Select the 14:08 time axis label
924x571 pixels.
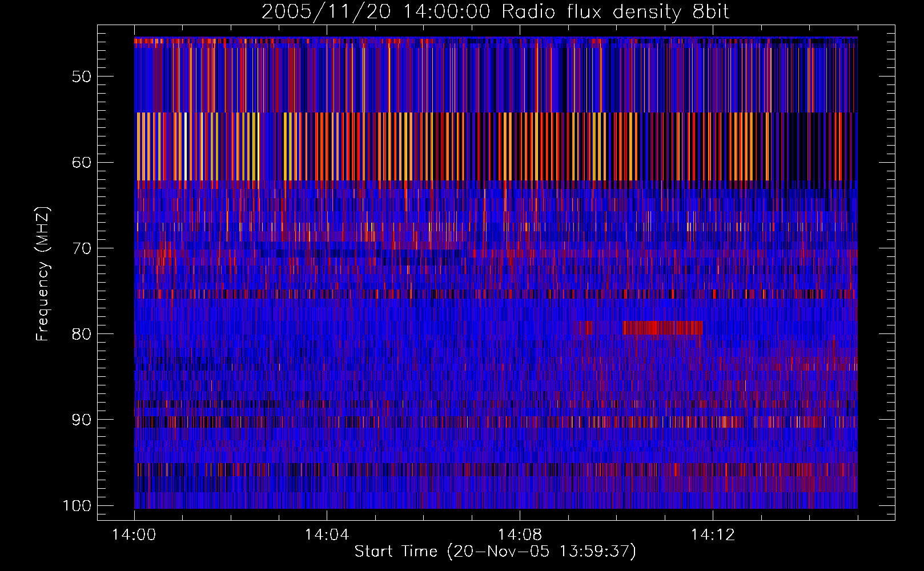[520, 535]
